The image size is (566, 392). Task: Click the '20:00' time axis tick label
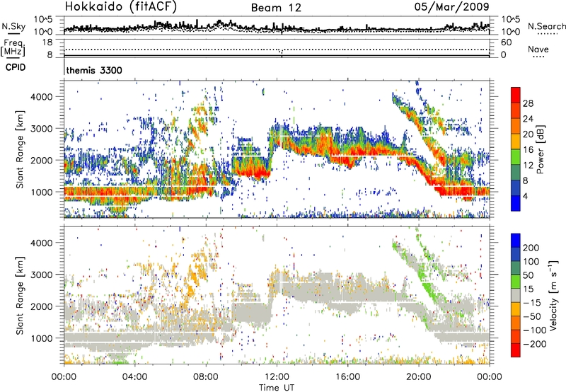418,376
